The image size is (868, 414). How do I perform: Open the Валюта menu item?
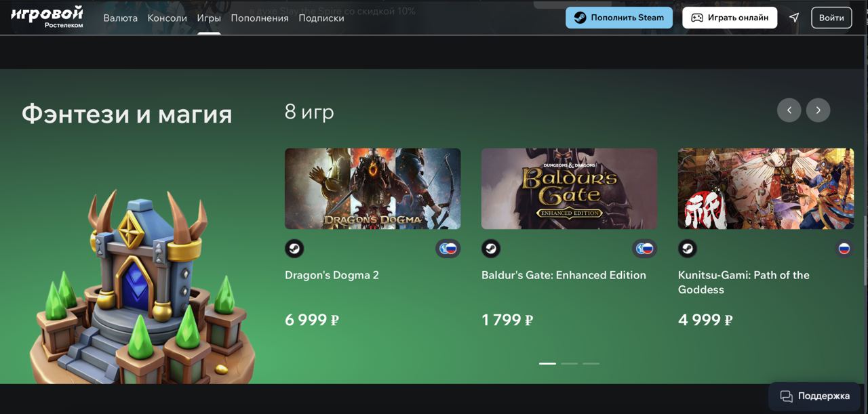point(120,18)
